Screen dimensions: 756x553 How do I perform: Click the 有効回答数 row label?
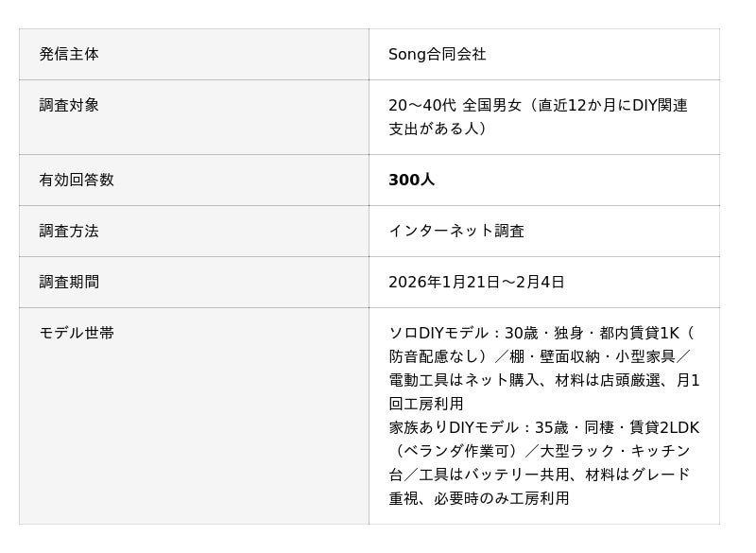point(77,181)
